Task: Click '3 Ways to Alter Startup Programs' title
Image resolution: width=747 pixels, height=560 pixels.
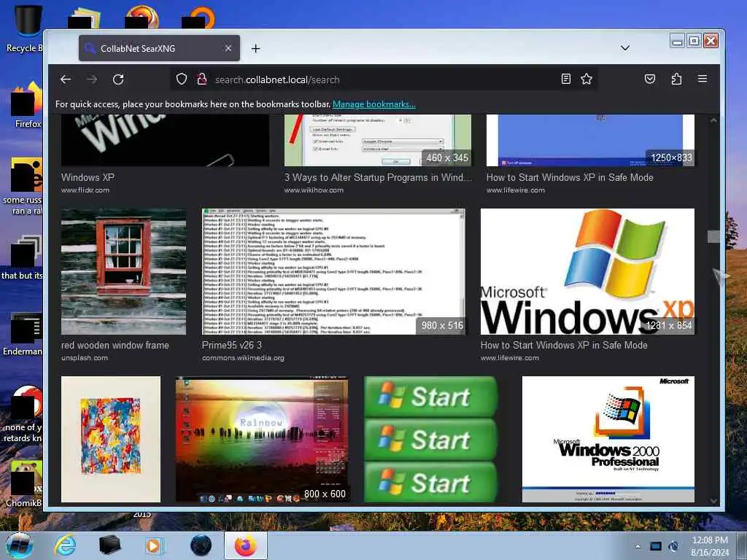Action: tap(378, 177)
